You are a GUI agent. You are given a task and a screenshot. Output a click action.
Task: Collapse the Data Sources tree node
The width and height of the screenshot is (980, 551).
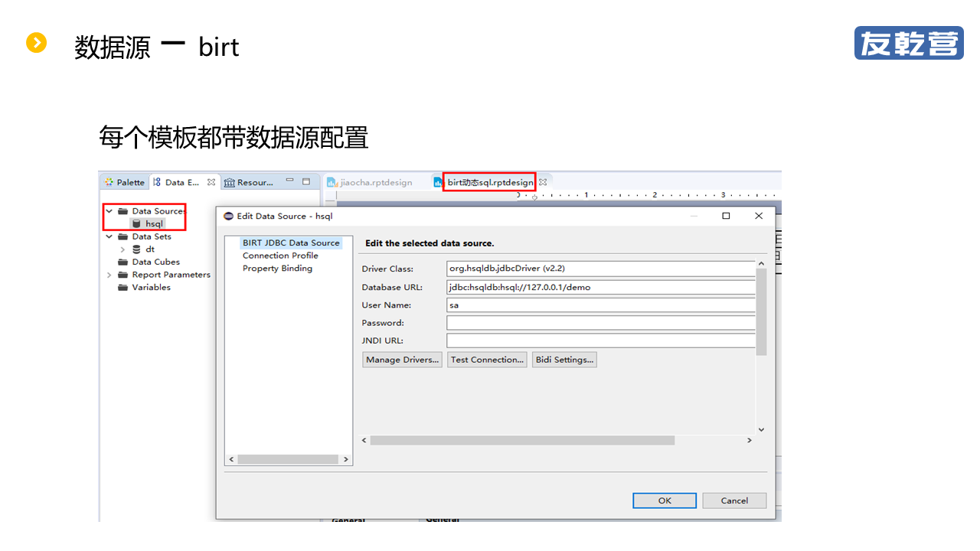pyautogui.click(x=109, y=211)
